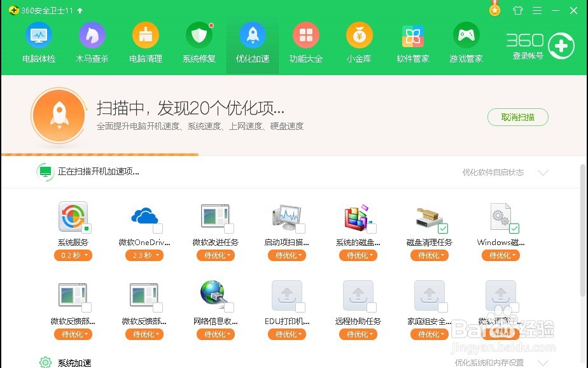The image size is (588, 368).
Task: Open 软件管家 software manager icon
Action: coord(413,36)
